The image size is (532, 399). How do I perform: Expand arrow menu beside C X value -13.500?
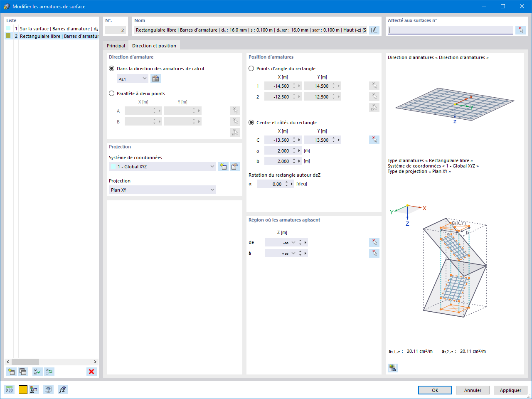tap(299, 140)
